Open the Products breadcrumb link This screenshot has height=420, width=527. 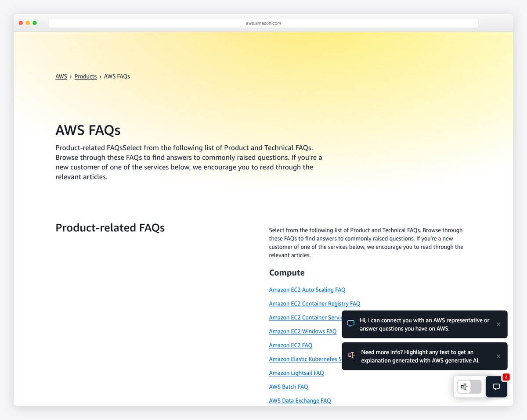[x=85, y=76]
